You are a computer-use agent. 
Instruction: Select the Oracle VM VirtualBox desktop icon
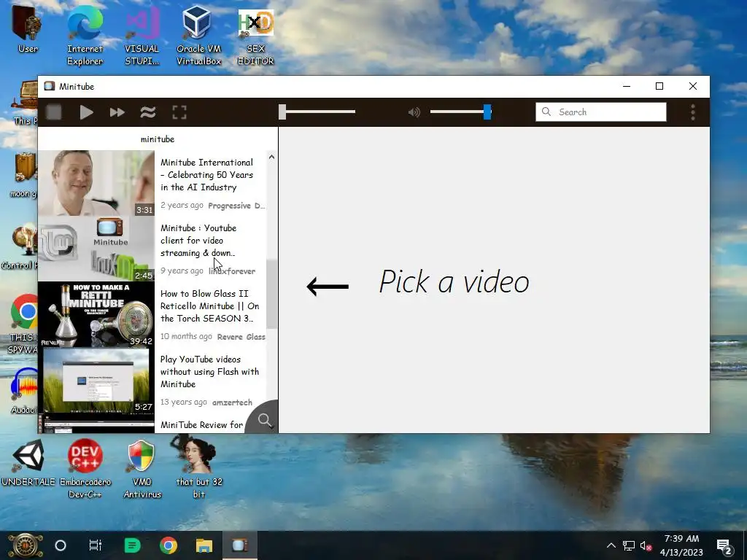point(198,36)
